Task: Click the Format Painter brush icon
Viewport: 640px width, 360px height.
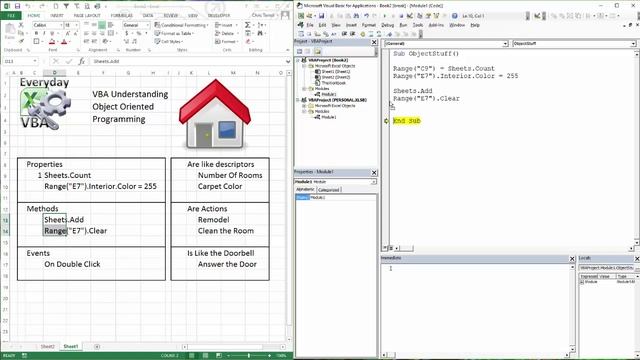Action: pyautogui.click(x=21, y=41)
